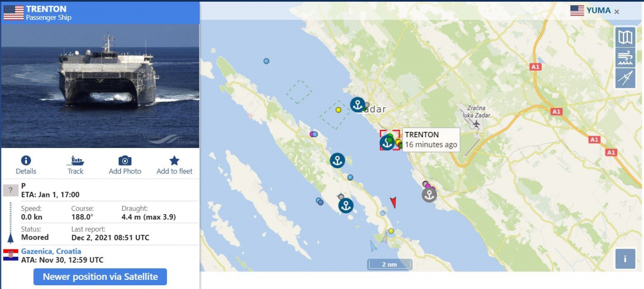The height and width of the screenshot is (289, 644).
Task: Click the TRENTON map tooltip label
Action: point(431,139)
